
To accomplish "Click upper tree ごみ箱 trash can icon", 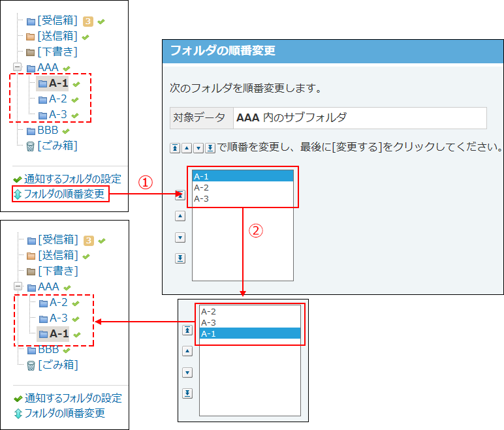I will [x=30, y=147].
